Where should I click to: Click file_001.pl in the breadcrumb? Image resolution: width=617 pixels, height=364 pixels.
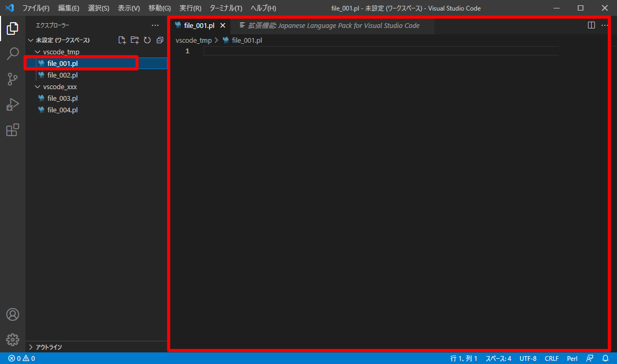point(246,40)
